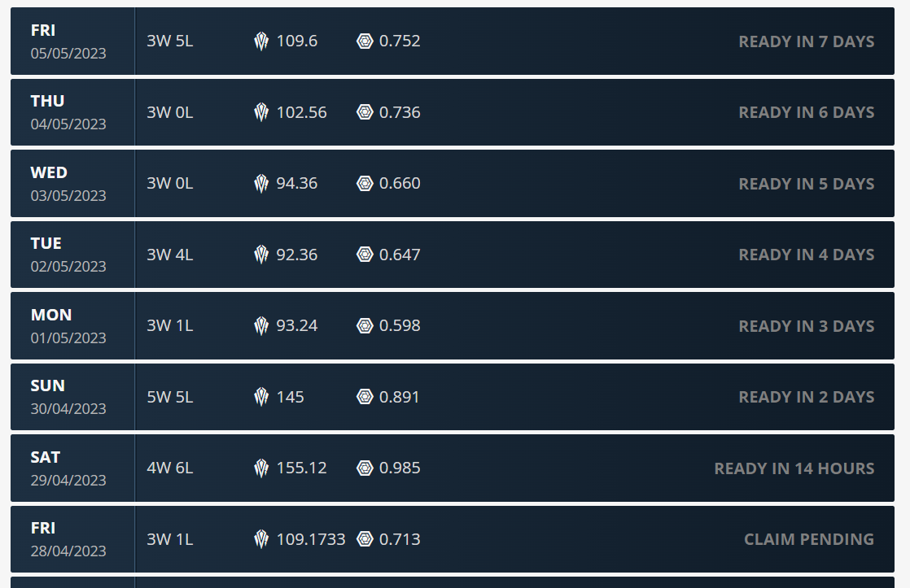Click the hexagon token icon beside 0.713
Image resolution: width=910 pixels, height=588 pixels.
click(x=365, y=539)
